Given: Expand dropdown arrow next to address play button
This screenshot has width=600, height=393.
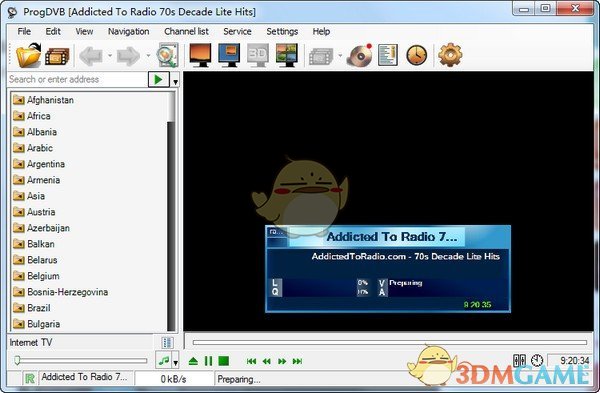Looking at the screenshot, I should 175,81.
